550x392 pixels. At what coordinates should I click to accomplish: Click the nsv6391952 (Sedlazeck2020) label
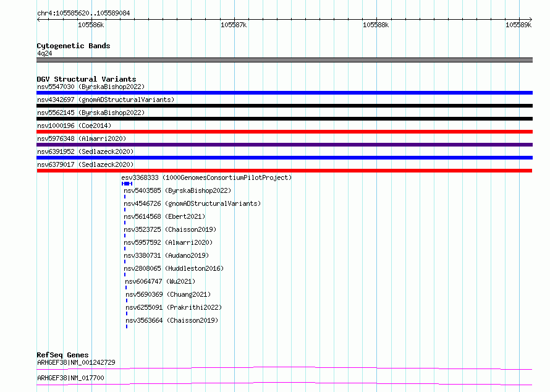click(x=85, y=151)
